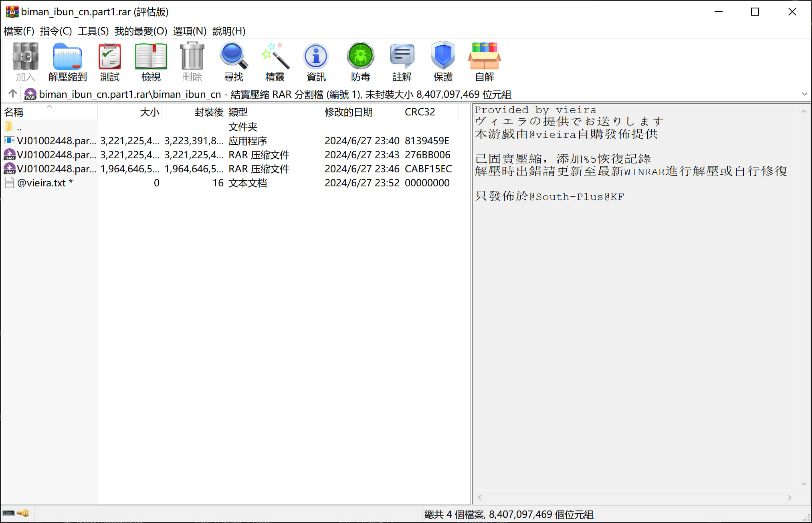The width and height of the screenshot is (812, 523).
Task: Start 防毒 (Virus scan) tool
Action: tap(360, 61)
